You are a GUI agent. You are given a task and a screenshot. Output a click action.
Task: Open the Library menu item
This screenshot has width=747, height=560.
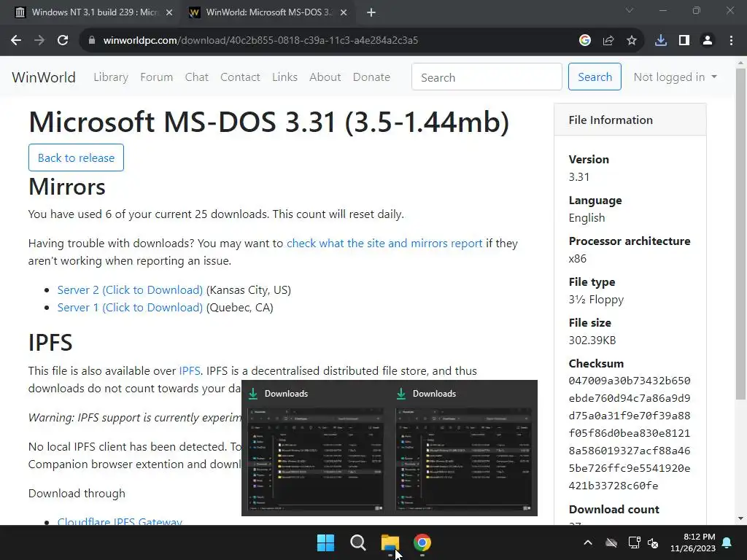[x=111, y=77]
